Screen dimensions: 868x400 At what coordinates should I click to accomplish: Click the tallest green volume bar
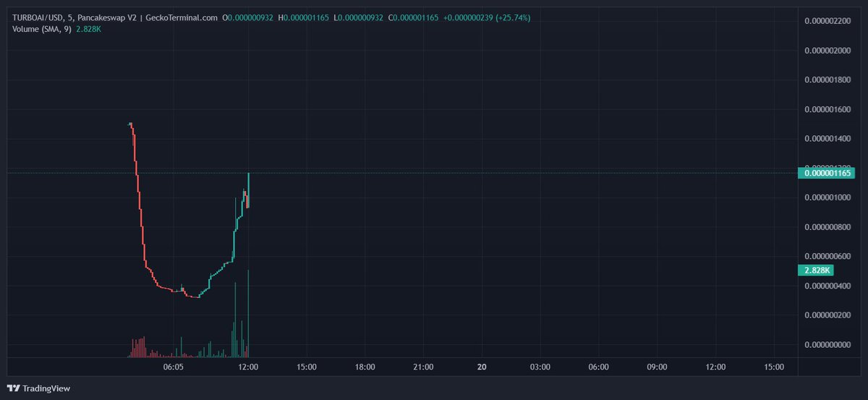click(248, 313)
